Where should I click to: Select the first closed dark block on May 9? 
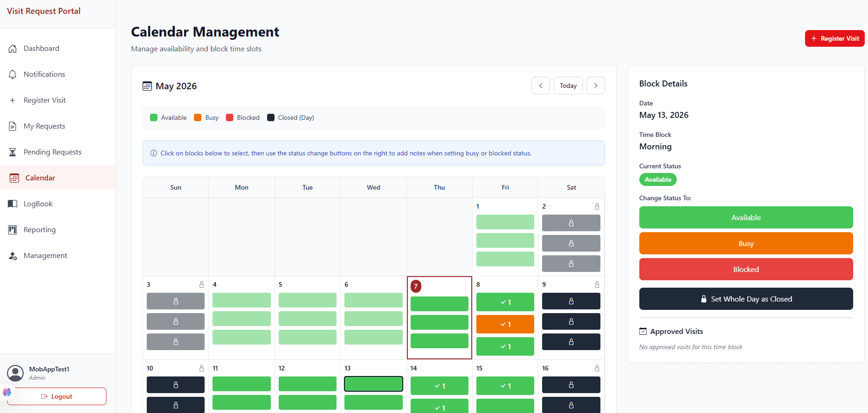point(571,301)
